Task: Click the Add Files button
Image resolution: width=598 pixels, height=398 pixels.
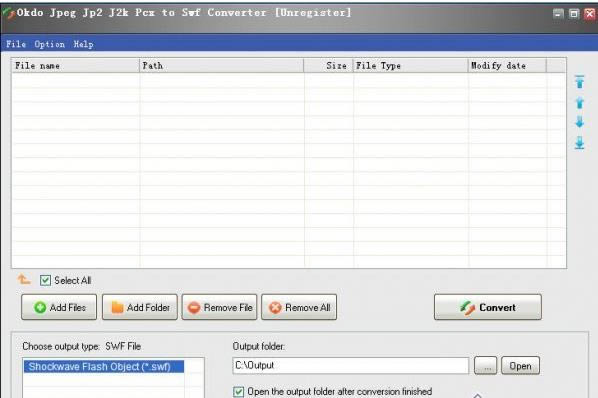Action: (59, 307)
